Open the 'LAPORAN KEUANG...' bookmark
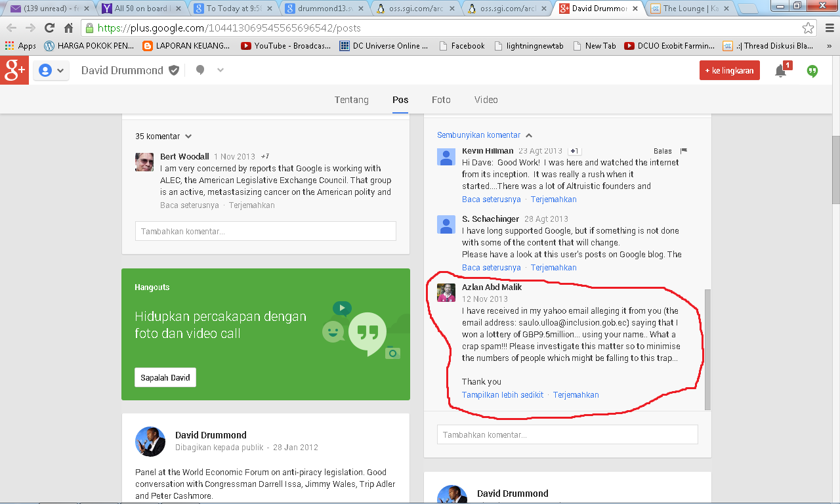840x504 pixels. [x=186, y=46]
